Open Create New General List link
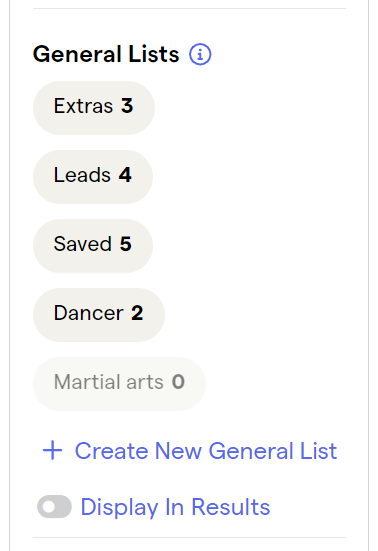The width and height of the screenshot is (378, 551). tap(189, 450)
